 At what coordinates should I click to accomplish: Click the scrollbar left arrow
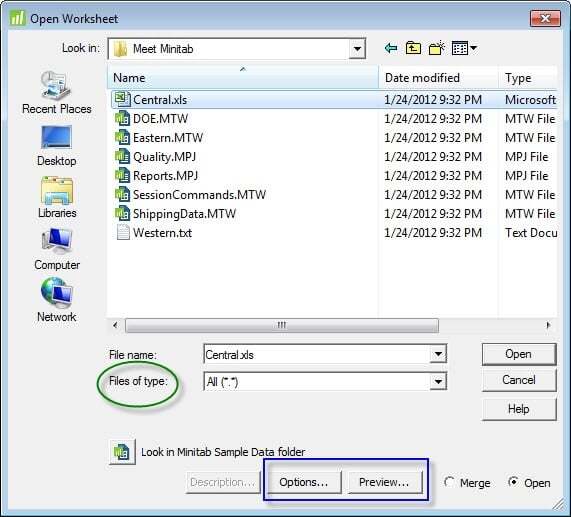pyautogui.click(x=115, y=325)
